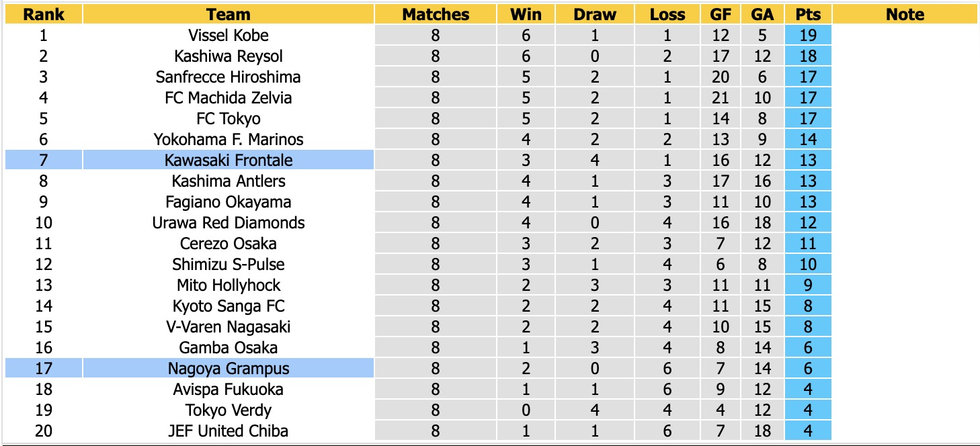Click the Matches column header

pyautogui.click(x=436, y=14)
